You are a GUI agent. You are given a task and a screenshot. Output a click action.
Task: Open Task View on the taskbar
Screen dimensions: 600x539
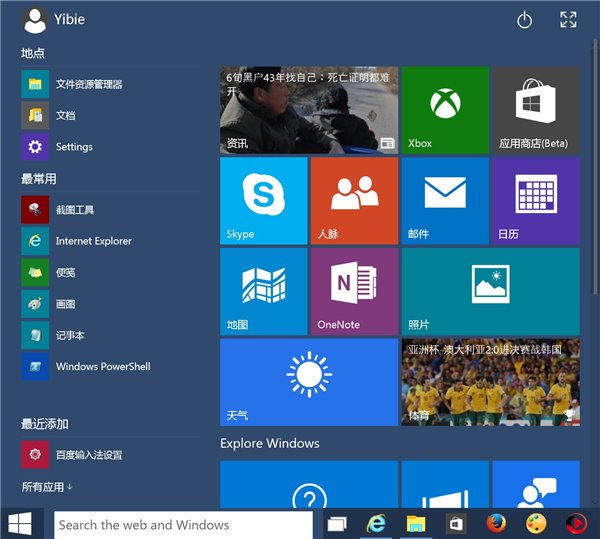pyautogui.click(x=337, y=524)
